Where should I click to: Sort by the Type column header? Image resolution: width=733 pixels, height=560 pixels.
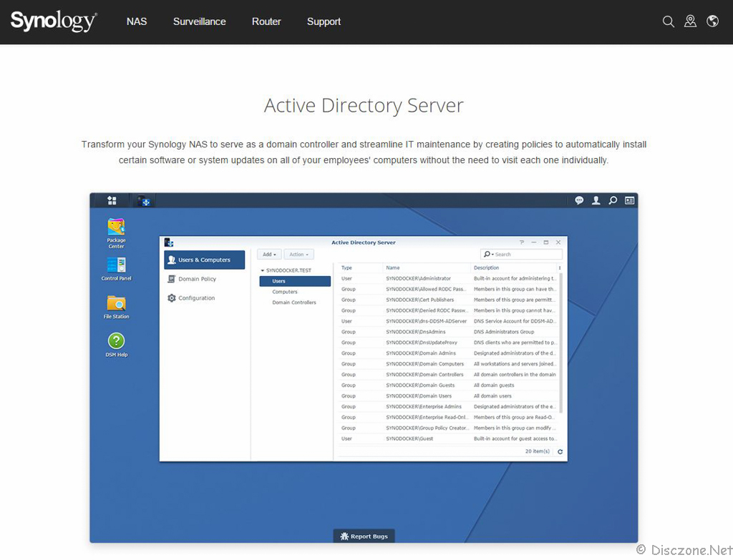click(x=360, y=267)
